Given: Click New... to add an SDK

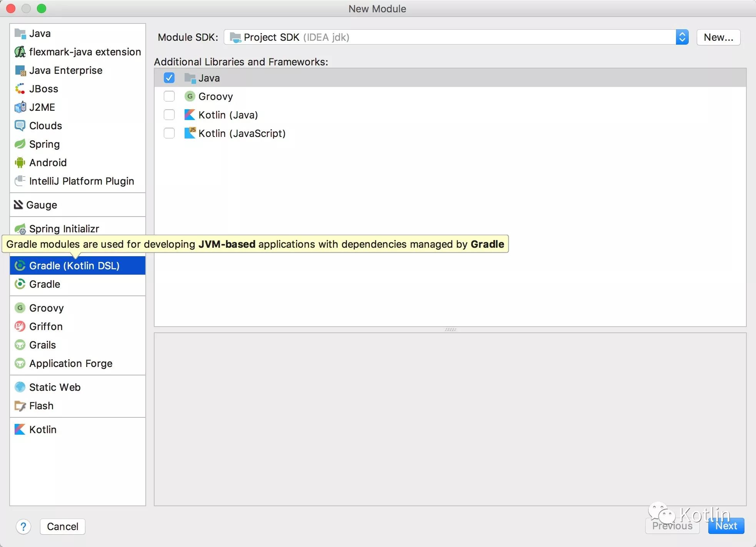Looking at the screenshot, I should tap(718, 37).
